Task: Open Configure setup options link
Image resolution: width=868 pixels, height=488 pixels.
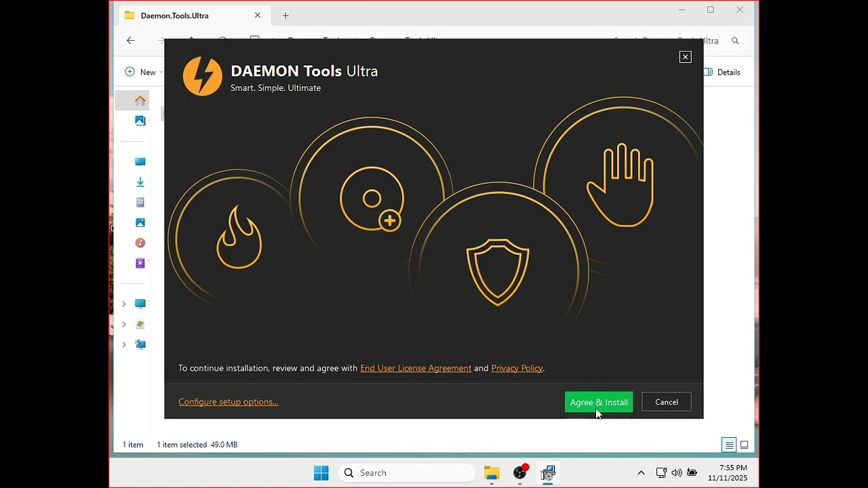Action: click(228, 402)
